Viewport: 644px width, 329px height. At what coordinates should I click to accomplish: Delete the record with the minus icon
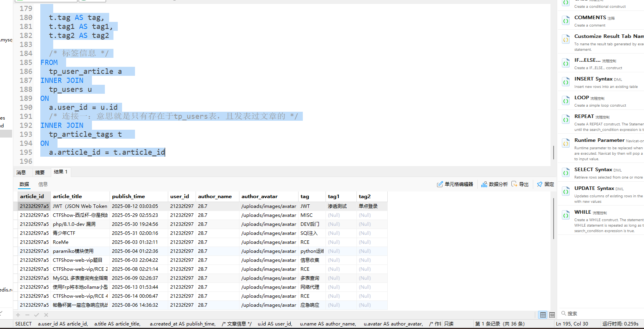coord(27,315)
